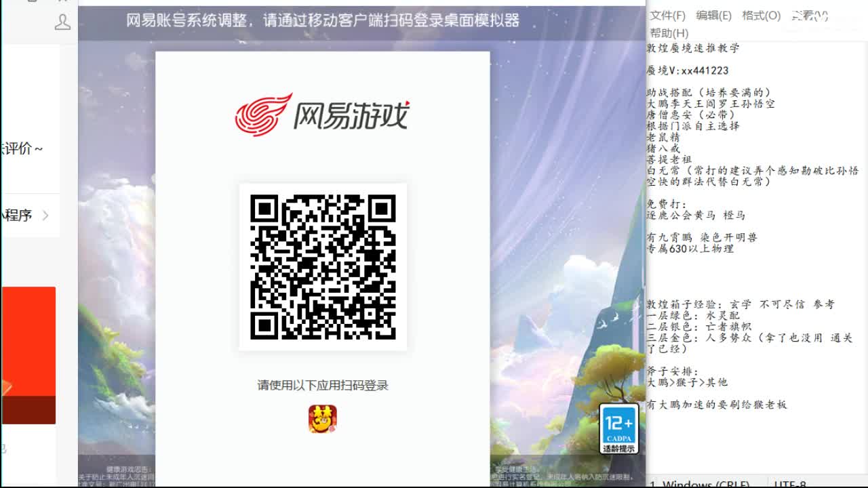Click inside the Notepad text area near 敦煌魇境速推教学
The height and width of the screenshot is (488, 868).
click(x=698, y=47)
